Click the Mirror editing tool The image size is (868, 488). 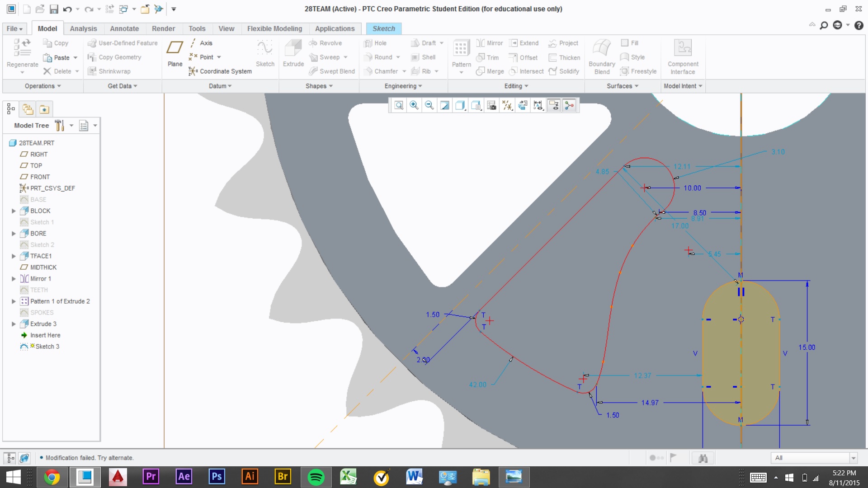coord(490,43)
